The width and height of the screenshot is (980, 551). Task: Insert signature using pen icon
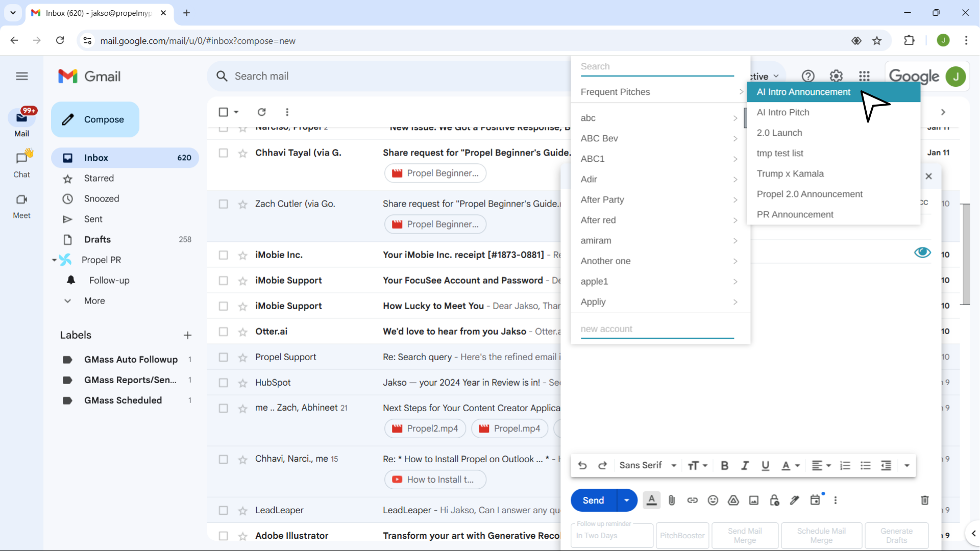point(795,500)
